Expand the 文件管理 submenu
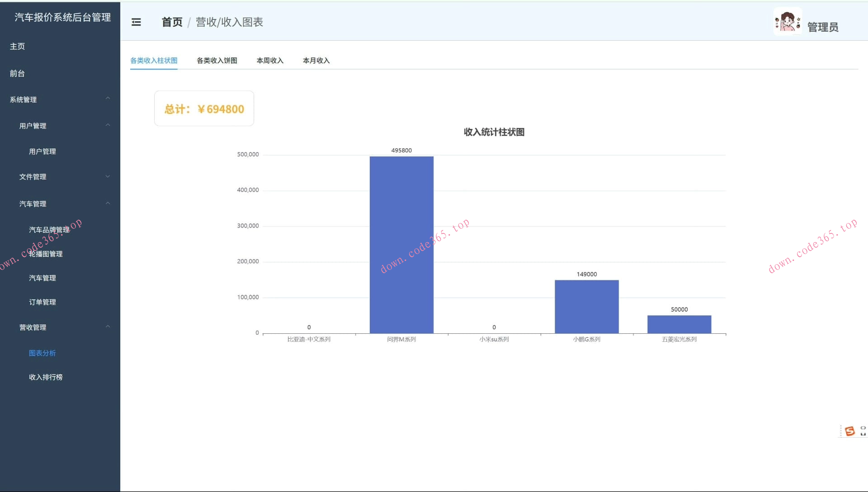868x492 pixels. 108,176
